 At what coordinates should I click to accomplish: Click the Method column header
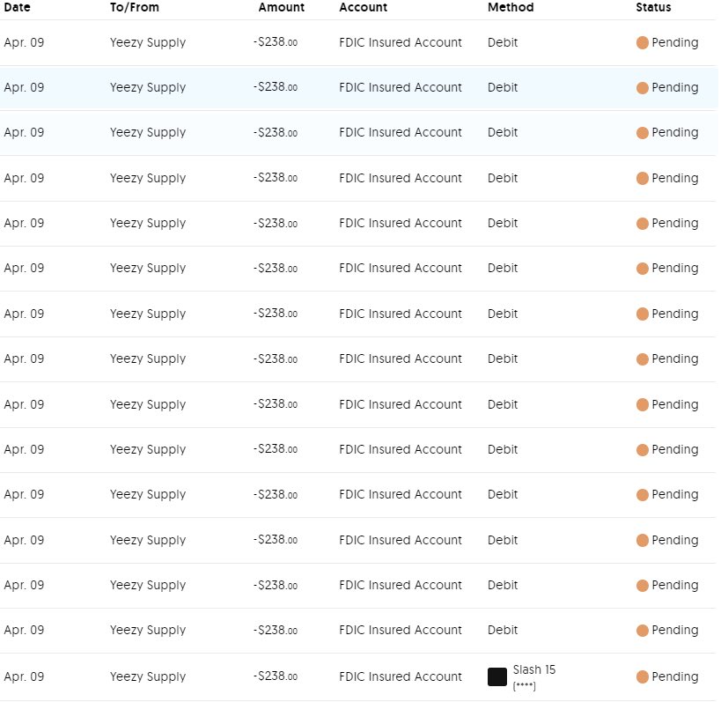click(511, 7)
